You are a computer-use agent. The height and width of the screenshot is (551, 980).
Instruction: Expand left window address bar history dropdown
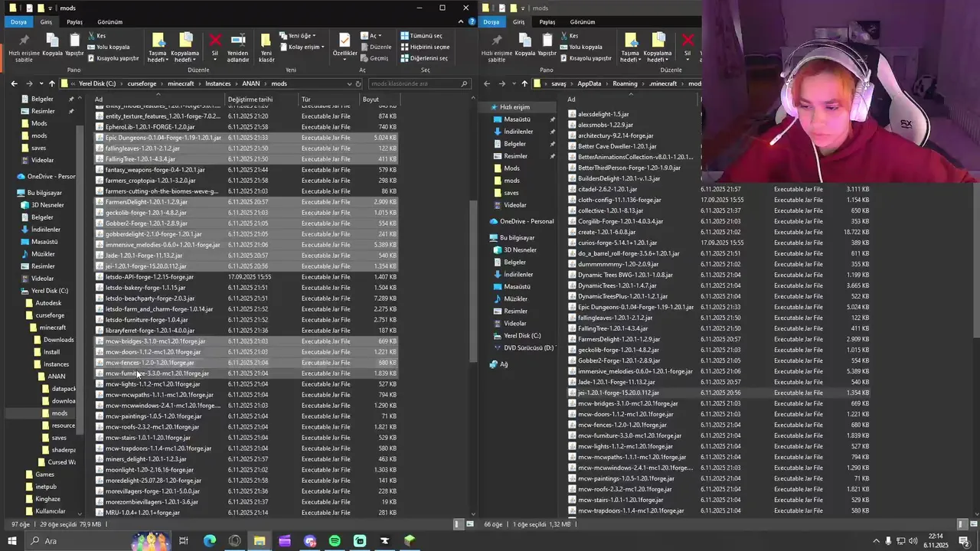coord(350,83)
